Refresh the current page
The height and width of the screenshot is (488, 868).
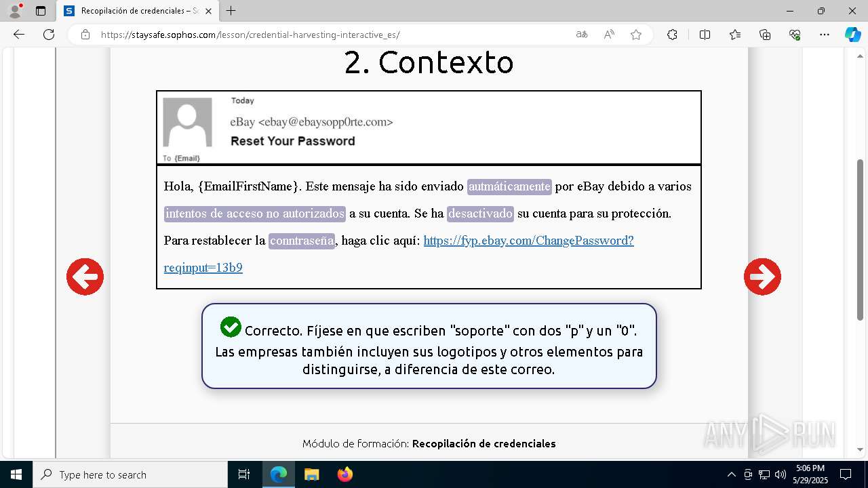(x=49, y=35)
